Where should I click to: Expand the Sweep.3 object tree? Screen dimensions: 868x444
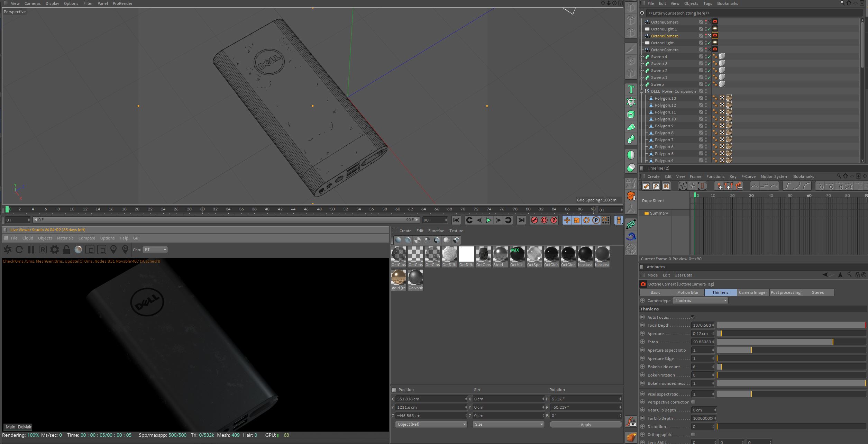click(x=642, y=64)
